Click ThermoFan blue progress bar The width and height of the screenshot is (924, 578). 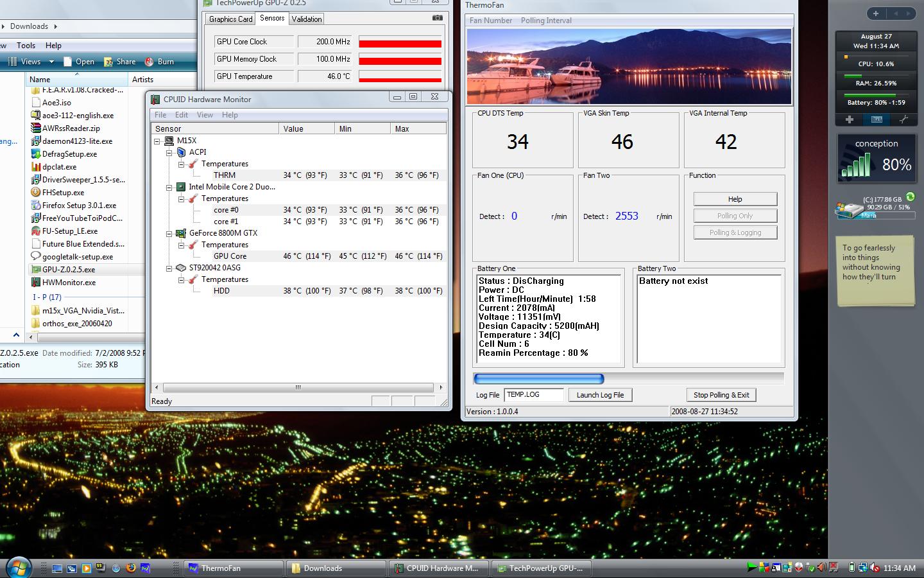coord(539,379)
